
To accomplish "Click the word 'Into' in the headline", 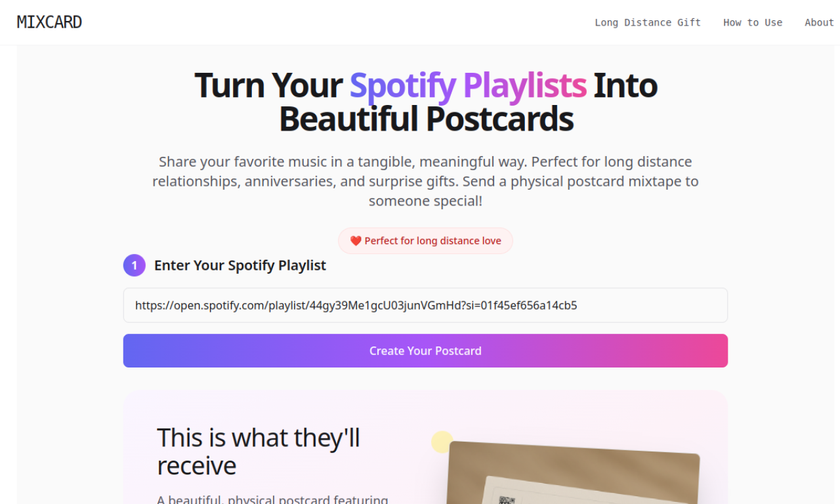I will (x=625, y=85).
